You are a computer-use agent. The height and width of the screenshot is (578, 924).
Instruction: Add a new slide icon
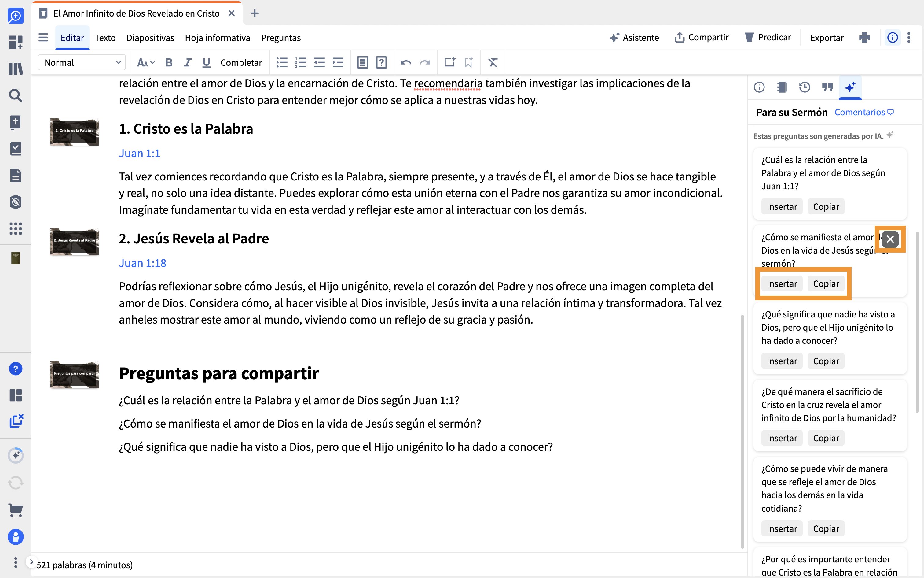[x=450, y=62]
